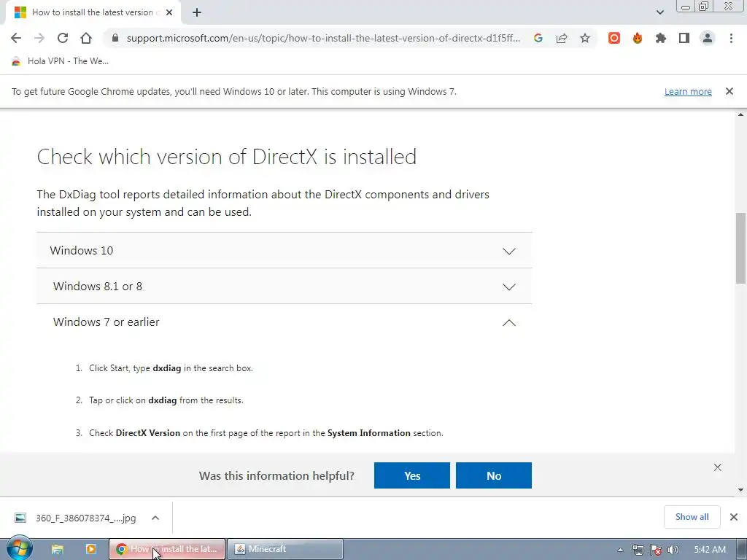
Task: Open the Hola VPN flame extension
Action: coord(638,38)
